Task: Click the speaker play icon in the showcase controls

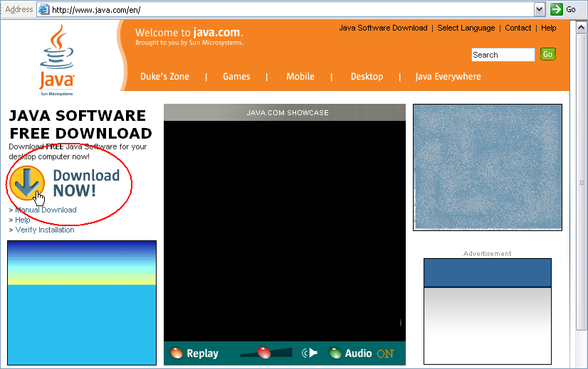Action: click(310, 353)
